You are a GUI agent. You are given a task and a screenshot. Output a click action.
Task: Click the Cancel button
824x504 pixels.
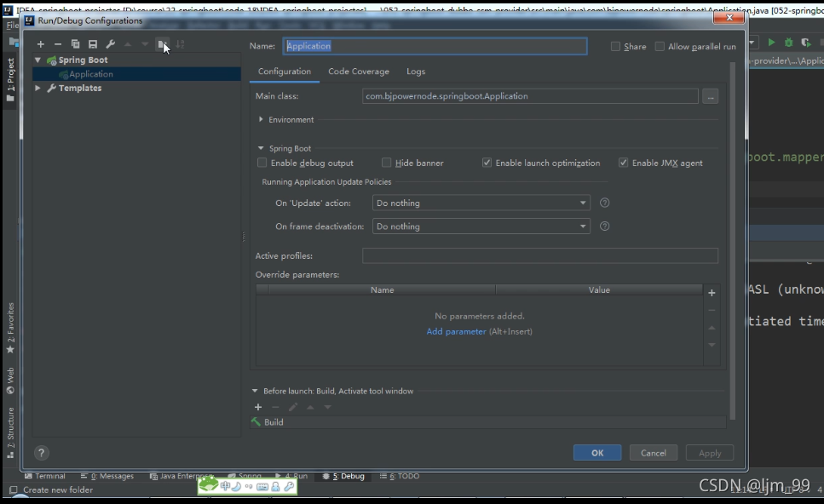pyautogui.click(x=654, y=453)
